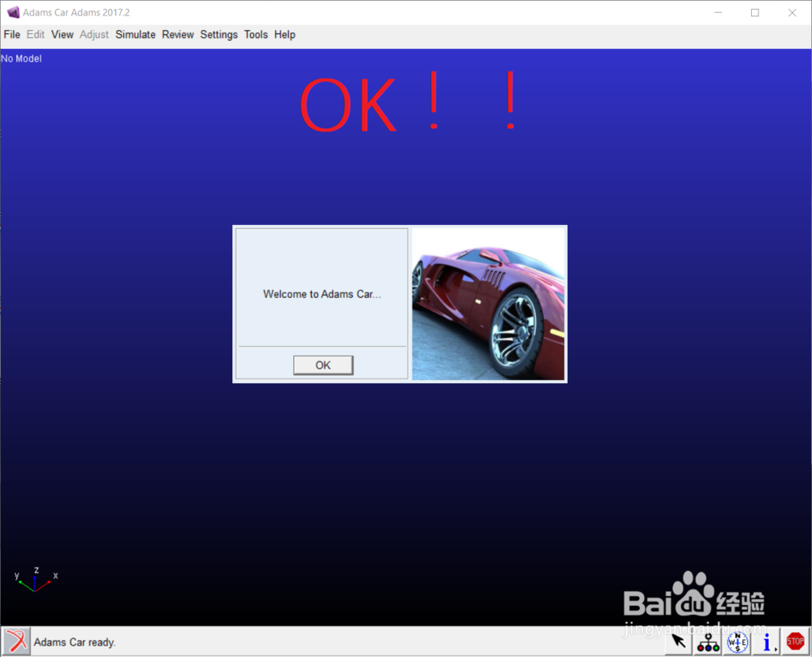
Task: Expand the View menu
Action: (62, 35)
